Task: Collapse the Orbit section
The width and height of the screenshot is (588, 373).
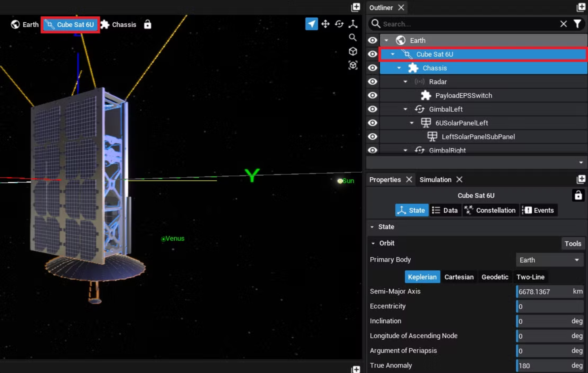Action: point(373,243)
